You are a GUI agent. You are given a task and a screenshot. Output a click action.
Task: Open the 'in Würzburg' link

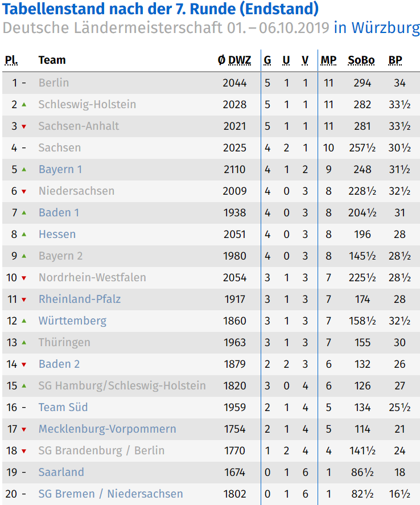[x=377, y=28]
